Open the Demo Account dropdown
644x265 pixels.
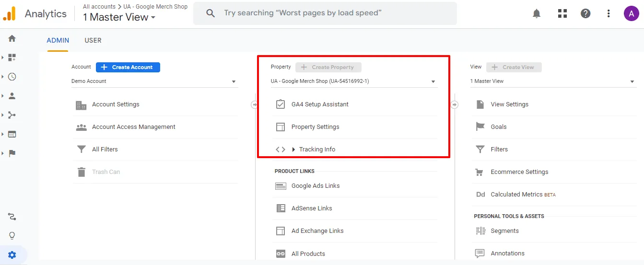coord(154,81)
